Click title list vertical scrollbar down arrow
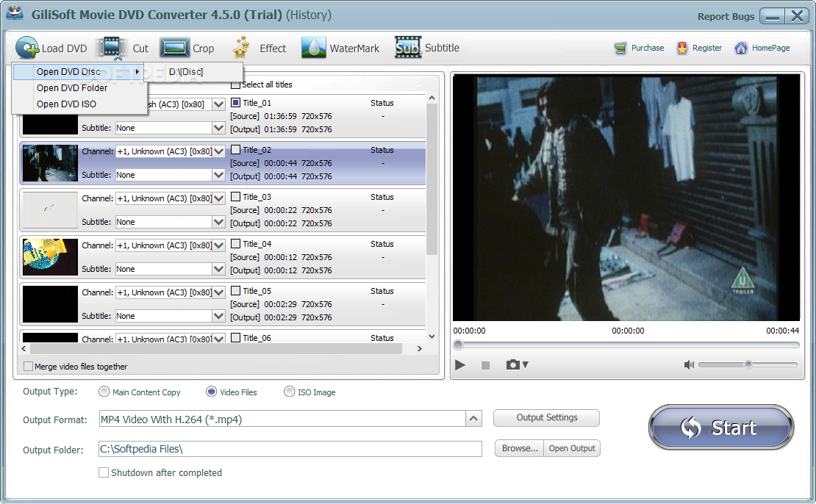The image size is (816, 504). pos(432,336)
